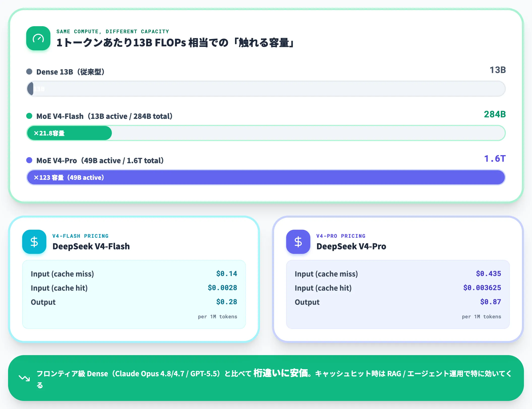The height and width of the screenshot is (409, 532).
Task: Click the $0.003625 price
Action: coord(482,288)
